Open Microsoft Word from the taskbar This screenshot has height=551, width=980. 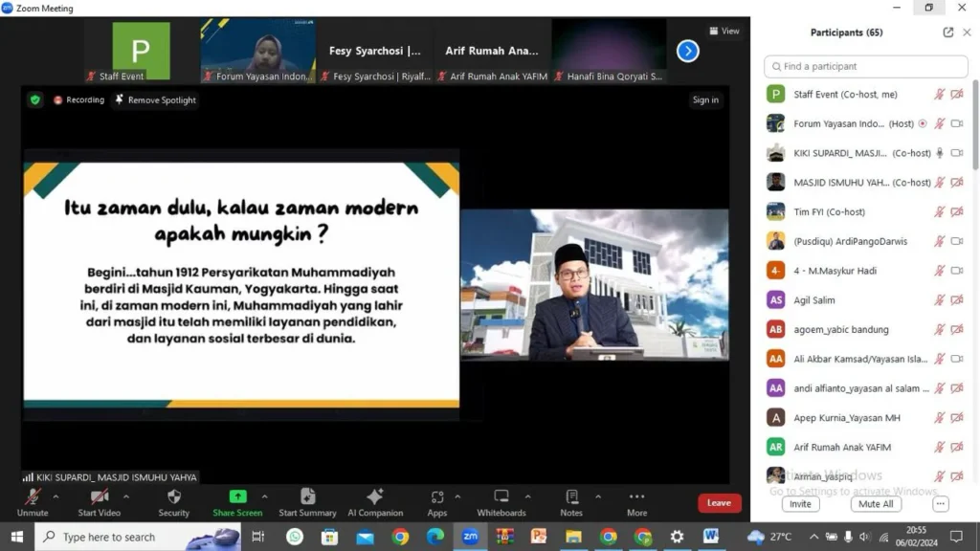[x=711, y=537]
